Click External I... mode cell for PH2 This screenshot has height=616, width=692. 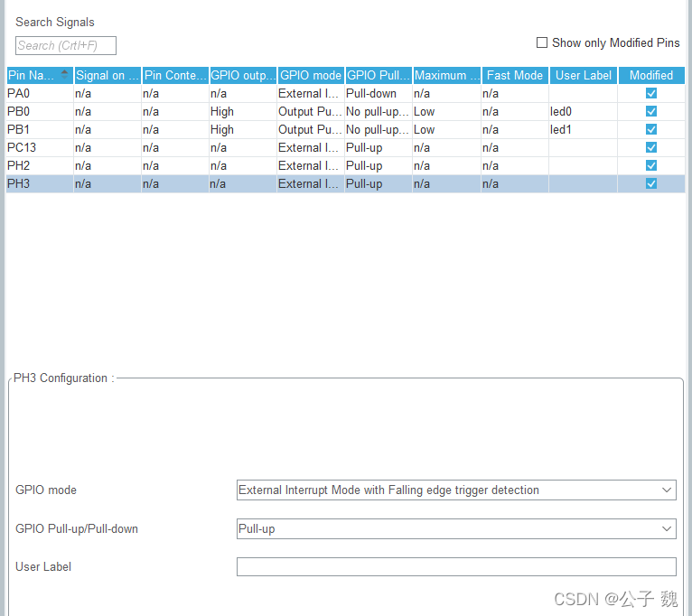click(x=311, y=166)
